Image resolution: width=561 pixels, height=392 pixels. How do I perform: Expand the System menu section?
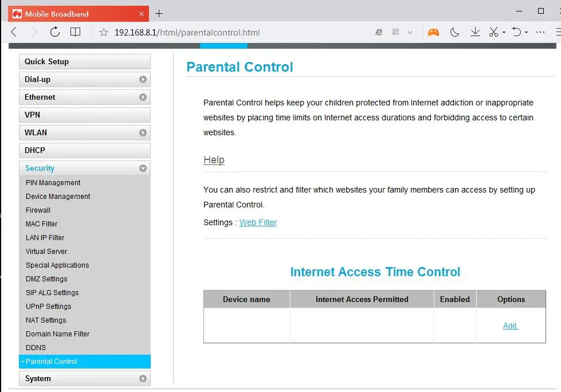coord(85,378)
